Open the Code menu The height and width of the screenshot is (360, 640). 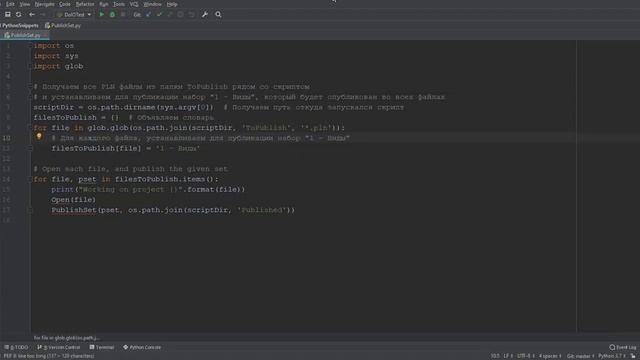pyautogui.click(x=65, y=4)
